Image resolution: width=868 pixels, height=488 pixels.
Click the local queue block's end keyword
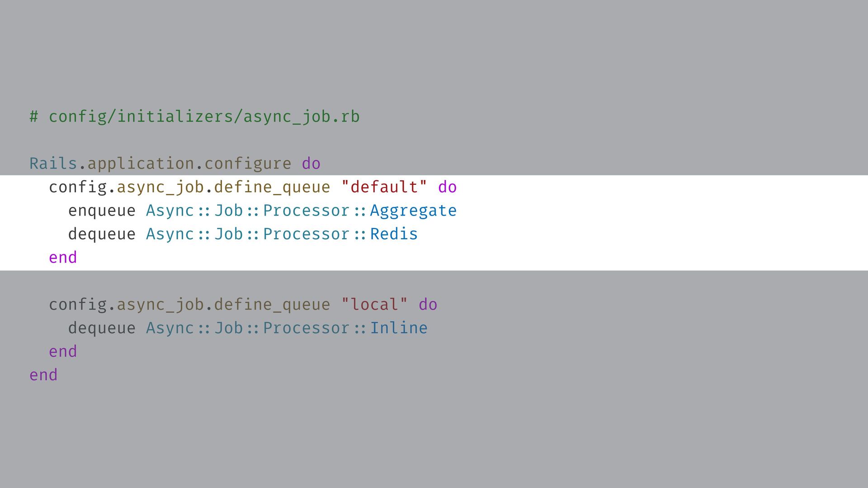[x=63, y=352]
